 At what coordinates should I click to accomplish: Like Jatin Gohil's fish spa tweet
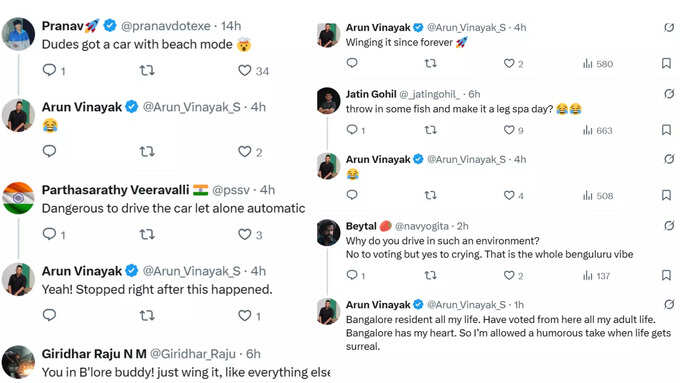[509, 130]
